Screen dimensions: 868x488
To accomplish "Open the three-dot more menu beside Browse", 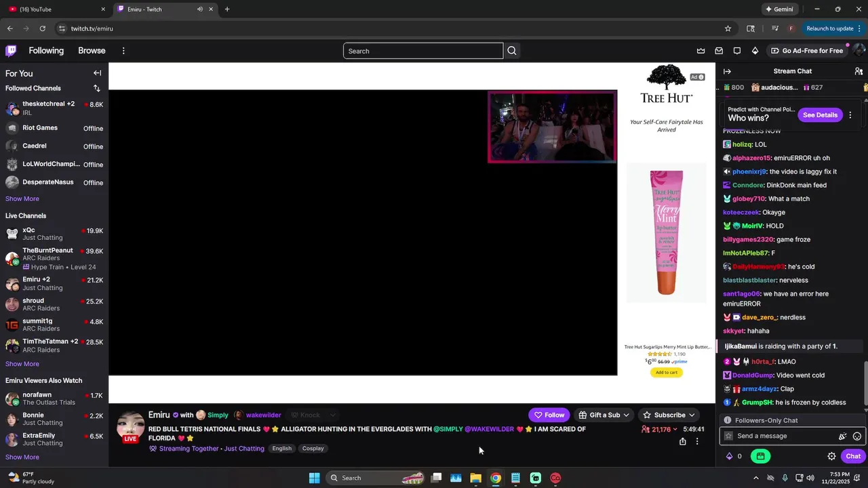I will click(123, 51).
